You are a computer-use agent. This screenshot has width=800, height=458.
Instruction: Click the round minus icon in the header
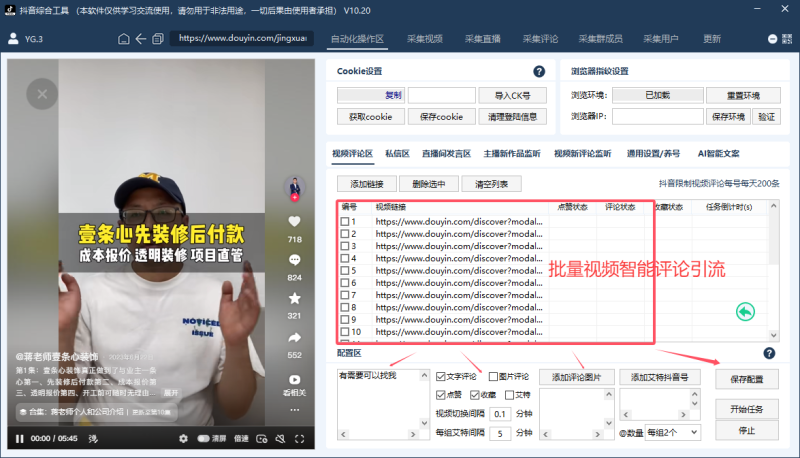772,39
